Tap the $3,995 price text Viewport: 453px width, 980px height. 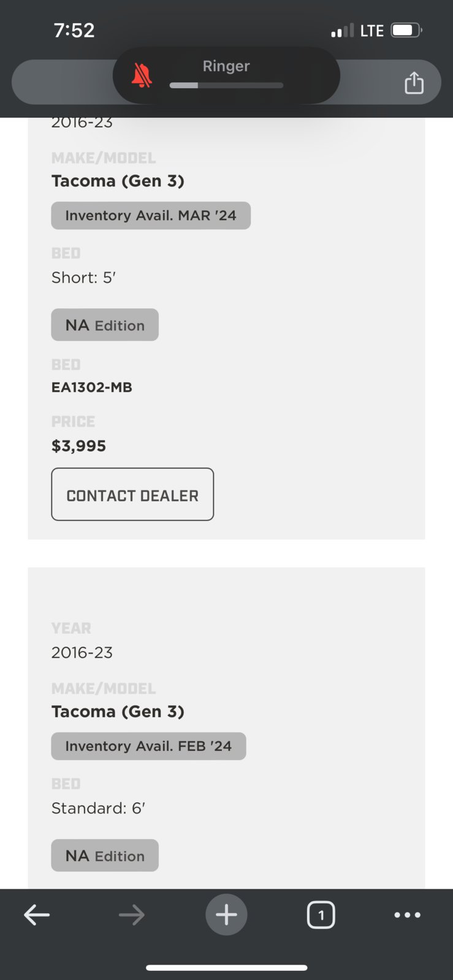click(x=78, y=446)
